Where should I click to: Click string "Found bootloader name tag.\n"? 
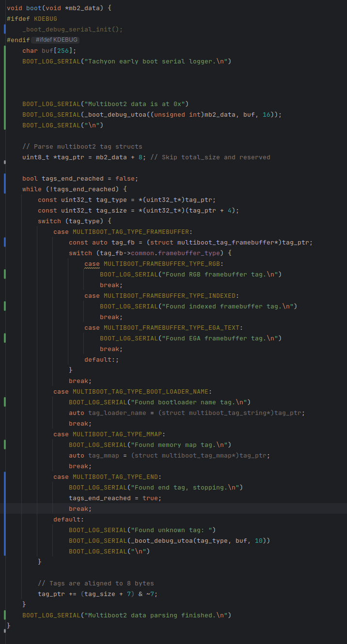point(189,402)
